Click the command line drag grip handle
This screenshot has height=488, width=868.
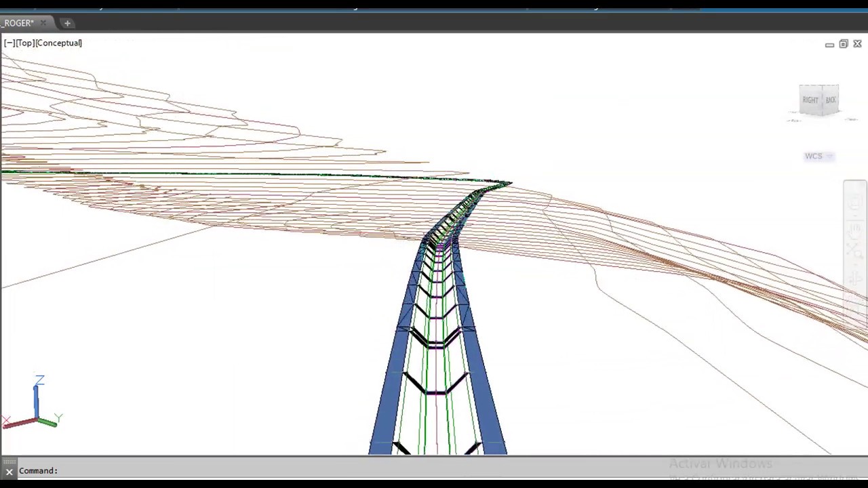click(x=9, y=462)
